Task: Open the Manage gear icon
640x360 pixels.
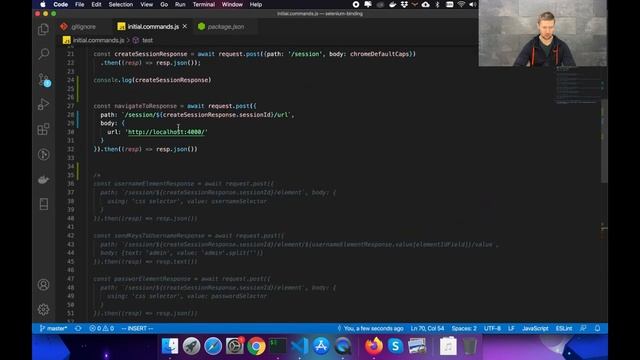Action: pyautogui.click(x=43, y=309)
